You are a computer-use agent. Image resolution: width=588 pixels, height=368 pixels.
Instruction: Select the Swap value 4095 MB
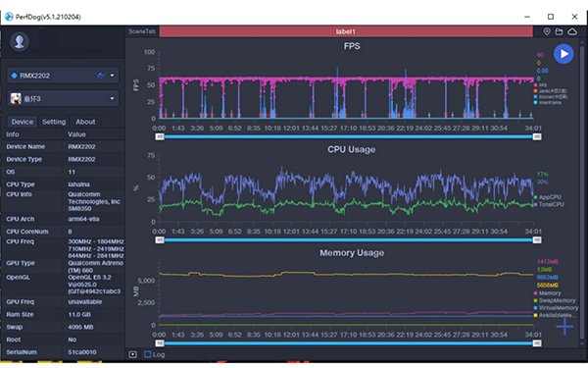tap(80, 327)
